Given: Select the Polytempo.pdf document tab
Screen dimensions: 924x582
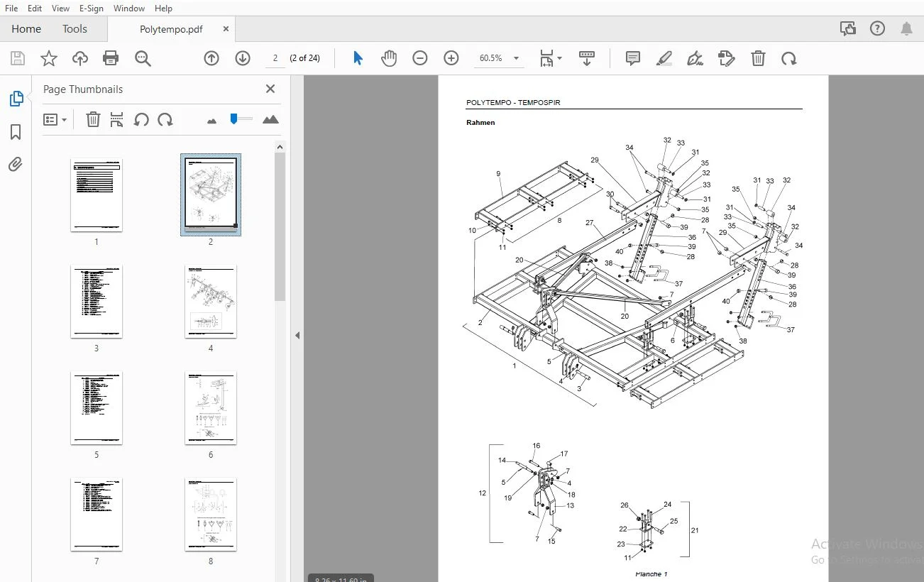Looking at the screenshot, I should point(171,29).
